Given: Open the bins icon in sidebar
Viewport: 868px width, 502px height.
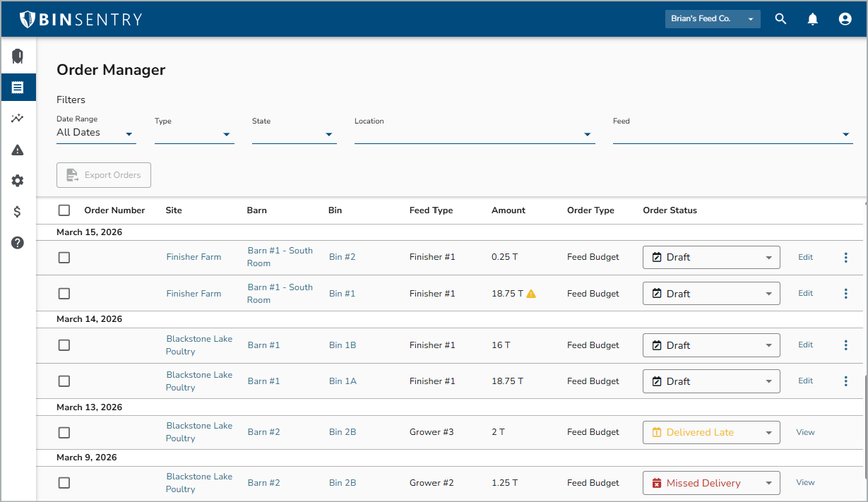Looking at the screenshot, I should point(18,56).
